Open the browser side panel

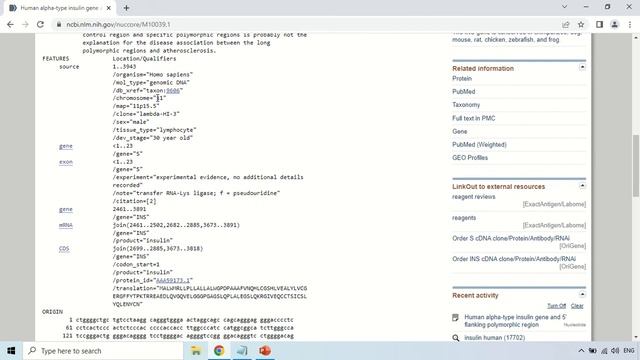[x=599, y=24]
